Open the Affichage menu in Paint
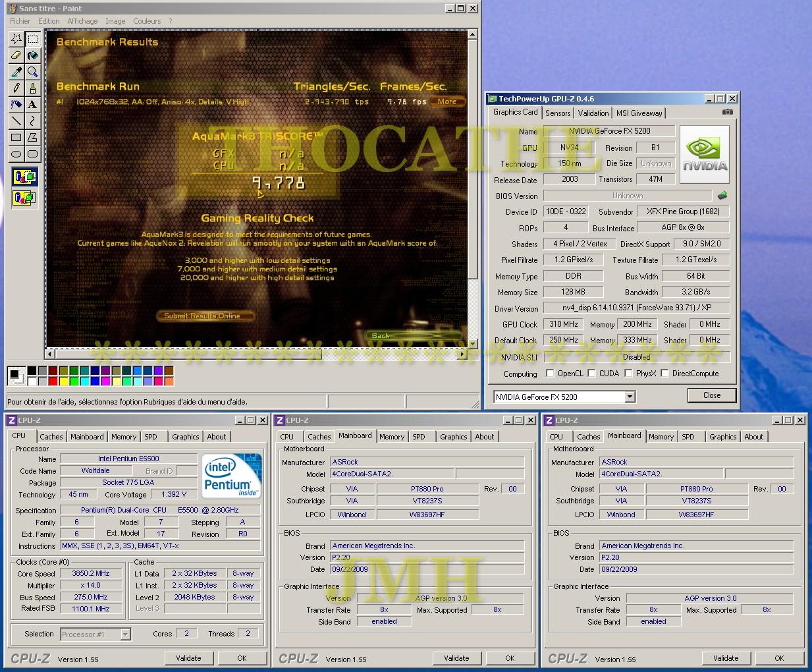812x672 pixels. (82, 21)
